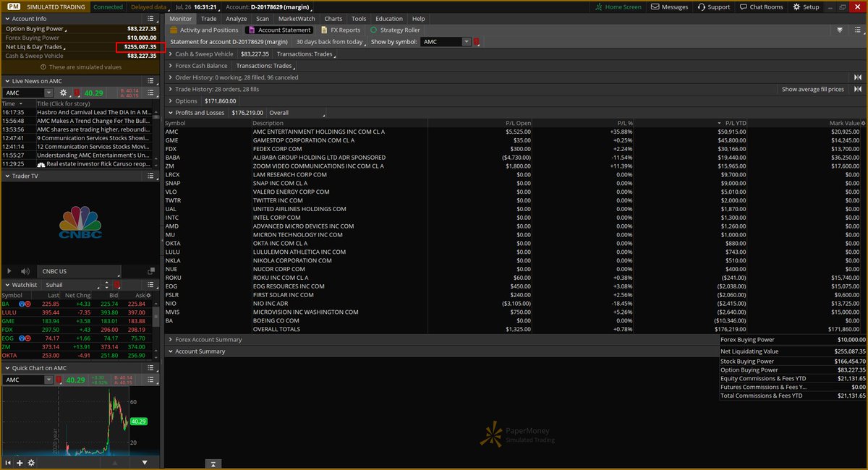Switch to the Scan tab
Viewport: 868px width, 470px height.
(263, 19)
